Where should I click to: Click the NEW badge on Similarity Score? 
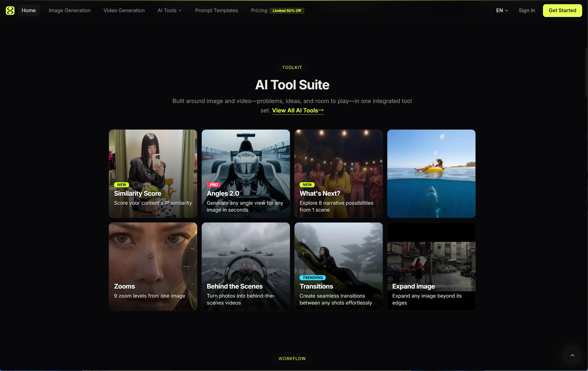122,185
